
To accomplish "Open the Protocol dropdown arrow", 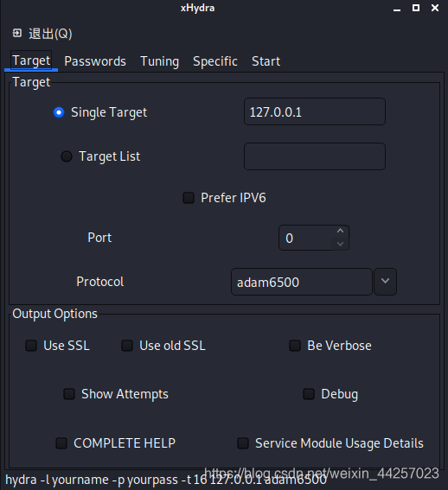I will [385, 281].
